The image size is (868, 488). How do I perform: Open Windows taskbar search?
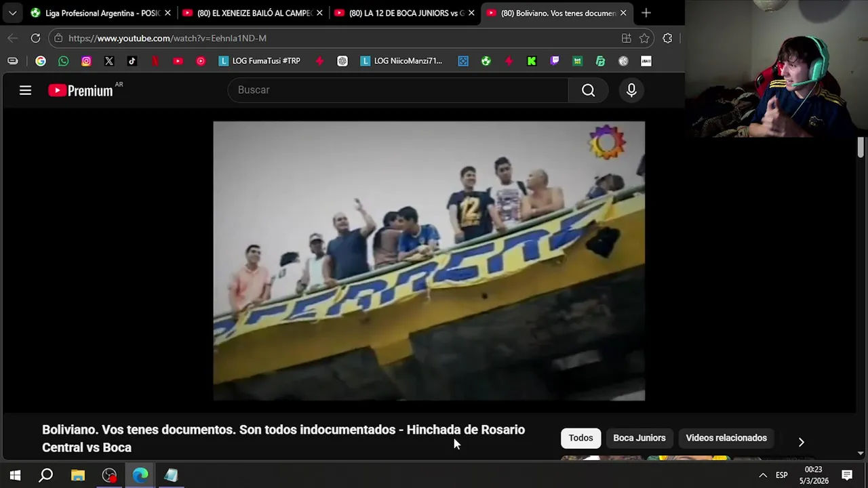(x=46, y=475)
